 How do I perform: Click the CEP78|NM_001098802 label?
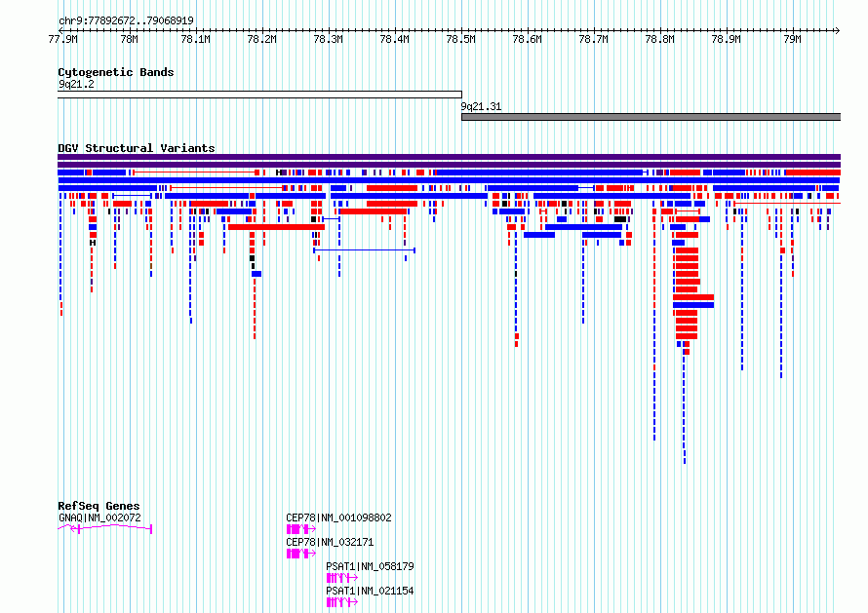[x=338, y=517]
